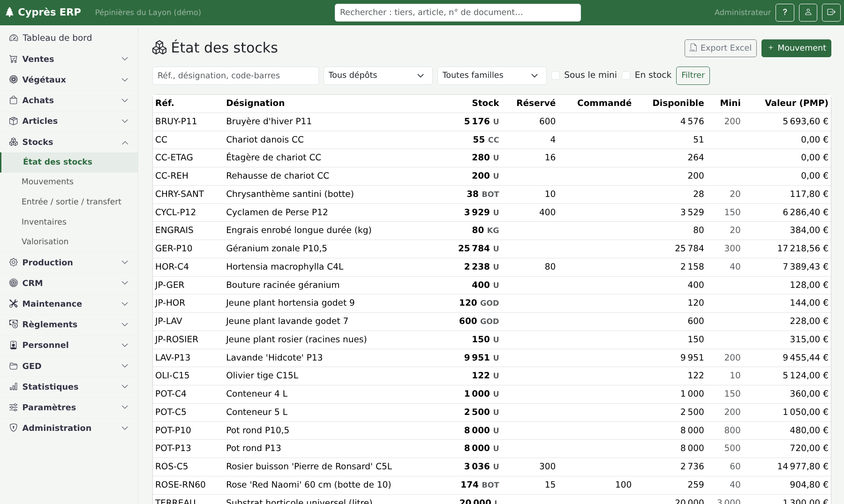Click the Administration shield icon
The image size is (844, 504).
coord(14,428)
